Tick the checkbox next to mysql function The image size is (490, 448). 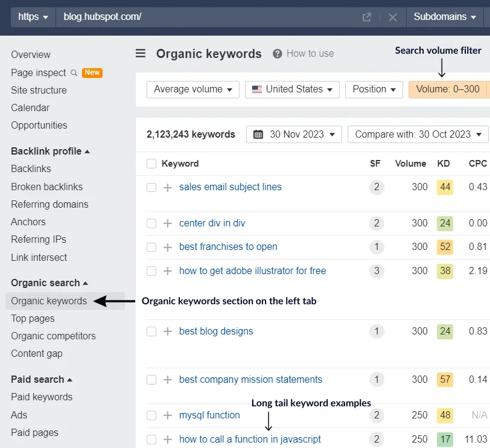(x=151, y=415)
